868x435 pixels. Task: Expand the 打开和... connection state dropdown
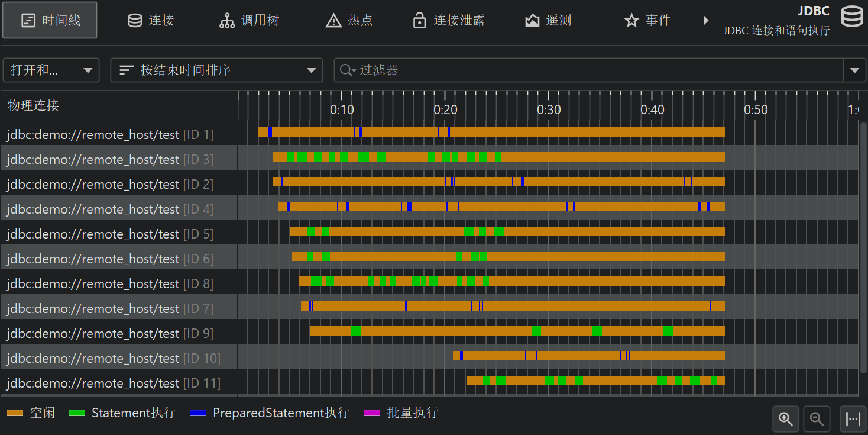[x=51, y=70]
